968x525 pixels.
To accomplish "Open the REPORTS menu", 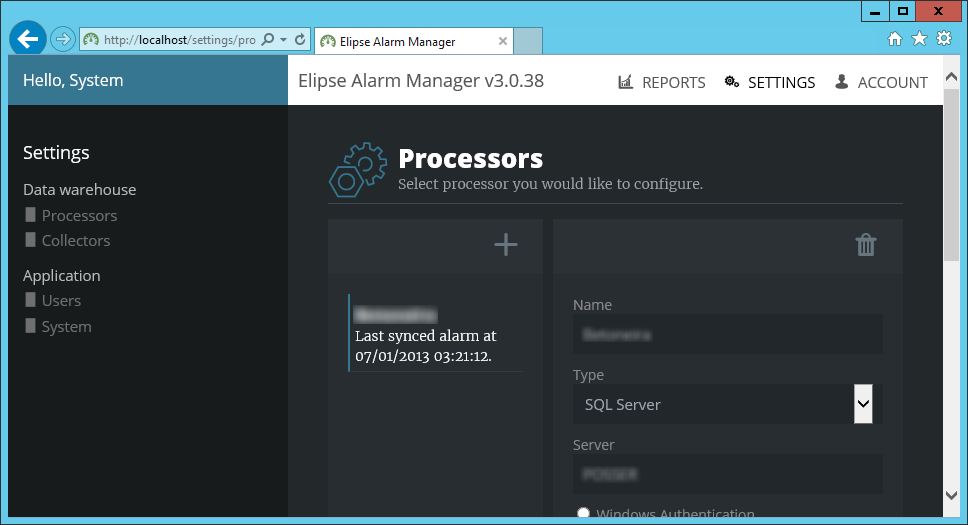I will coord(662,82).
